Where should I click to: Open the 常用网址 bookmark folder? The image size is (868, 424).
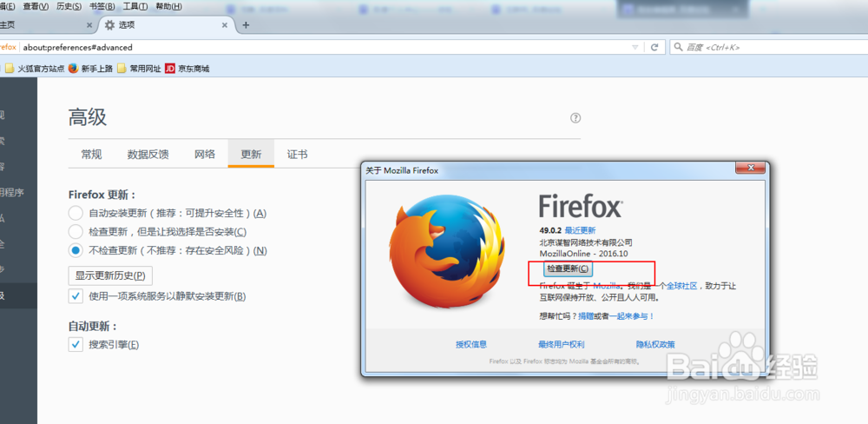(139, 69)
